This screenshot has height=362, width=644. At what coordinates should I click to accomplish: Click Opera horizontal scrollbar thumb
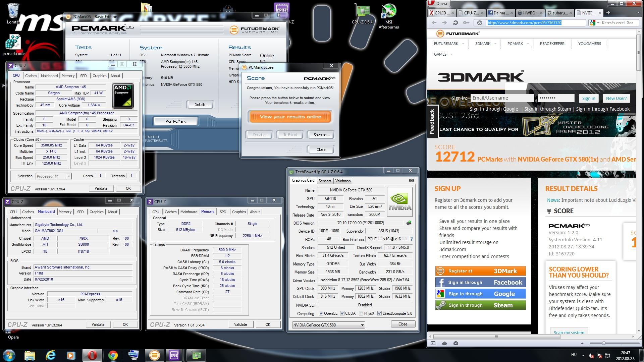point(496,337)
